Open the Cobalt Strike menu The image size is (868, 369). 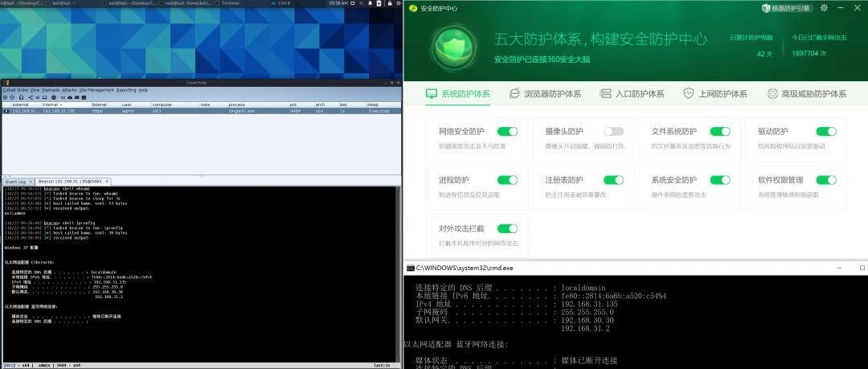(x=15, y=90)
